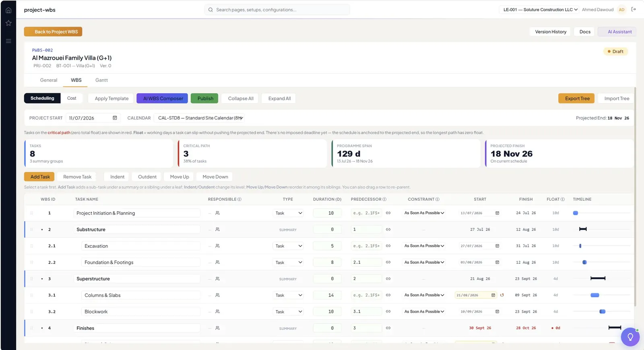Click the Superstructure summary timeline bar
This screenshot has width=644, height=350.
598,278
